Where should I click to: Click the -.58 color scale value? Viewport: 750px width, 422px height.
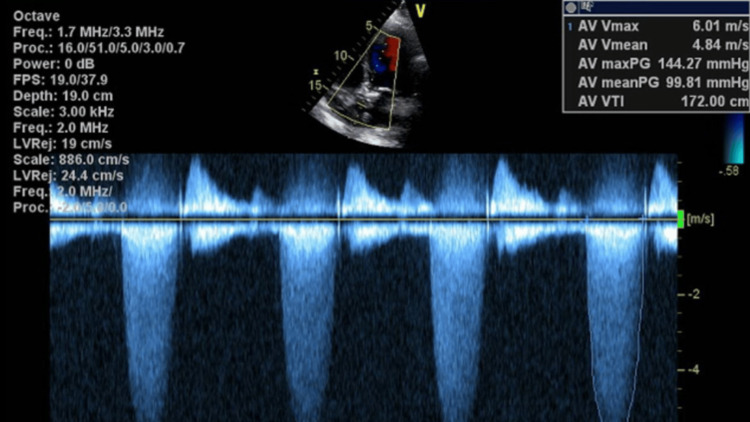(x=730, y=171)
